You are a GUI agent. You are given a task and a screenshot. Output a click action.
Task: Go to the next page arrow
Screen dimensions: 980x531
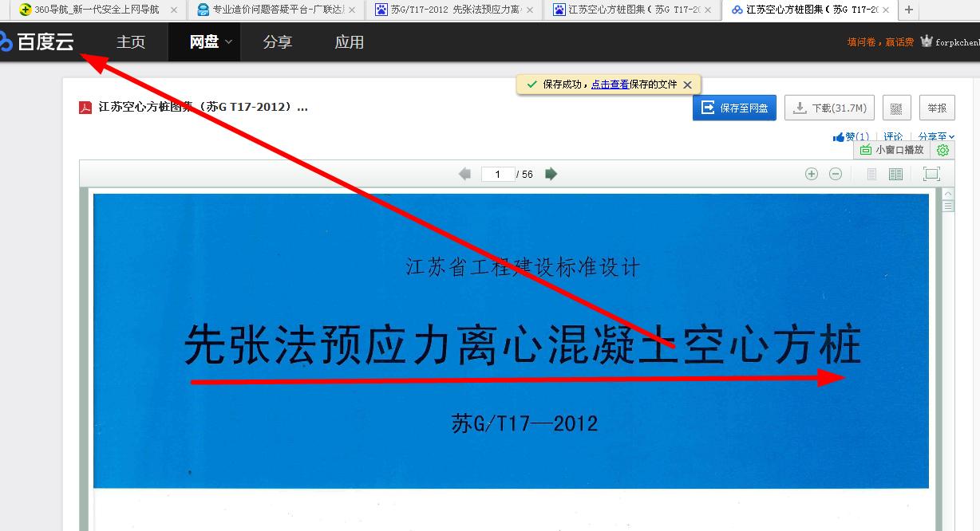(551, 174)
